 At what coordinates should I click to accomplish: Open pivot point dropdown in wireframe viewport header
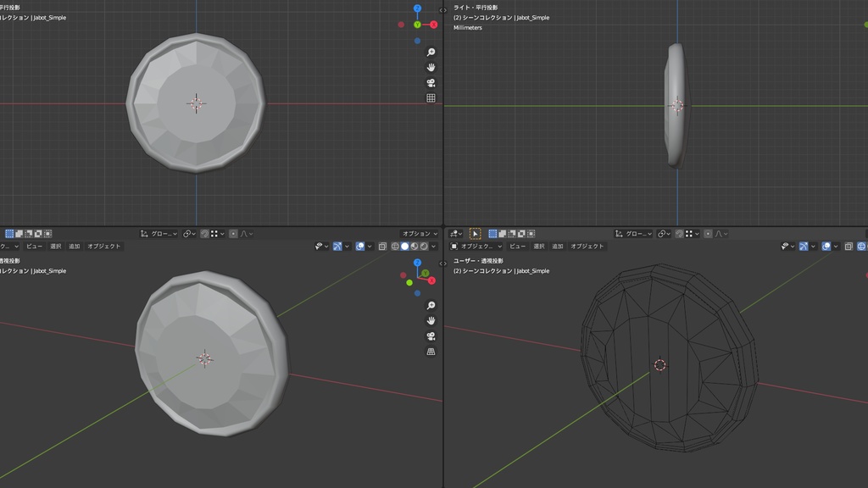[665, 234]
